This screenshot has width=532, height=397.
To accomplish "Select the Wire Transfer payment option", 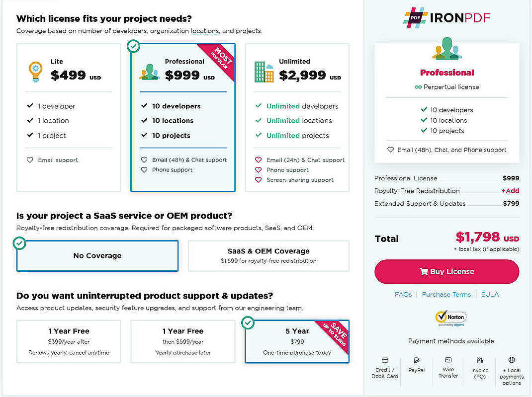I will pos(448,368).
